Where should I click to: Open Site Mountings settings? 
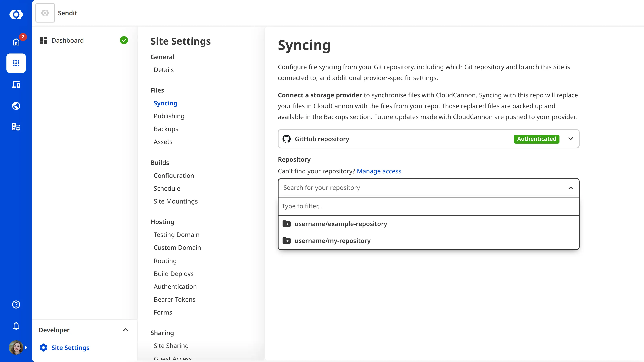coord(175,201)
